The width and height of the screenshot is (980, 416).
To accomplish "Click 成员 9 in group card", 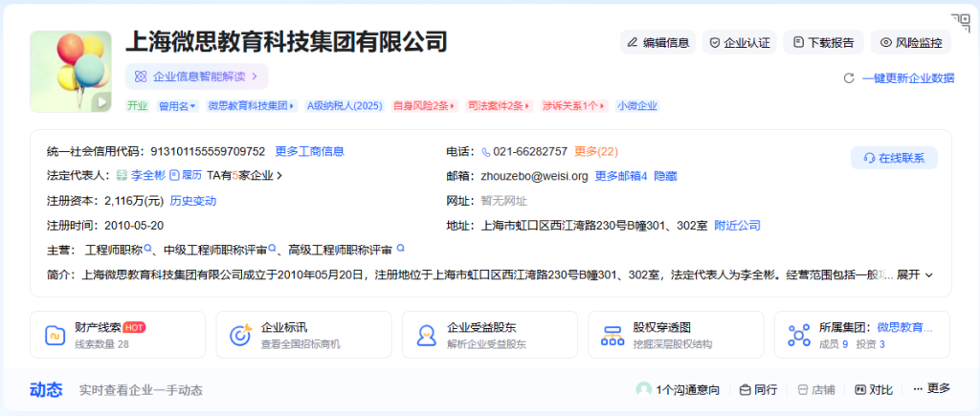I will coord(834,343).
